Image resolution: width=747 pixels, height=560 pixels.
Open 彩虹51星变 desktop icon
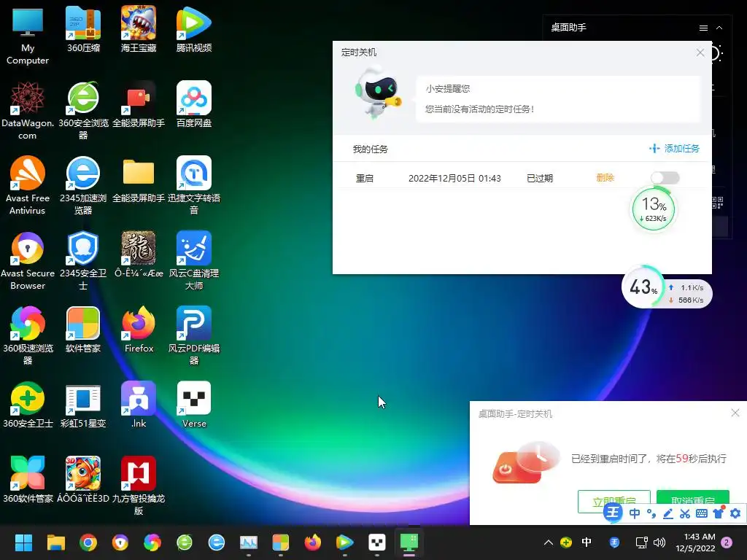83,405
